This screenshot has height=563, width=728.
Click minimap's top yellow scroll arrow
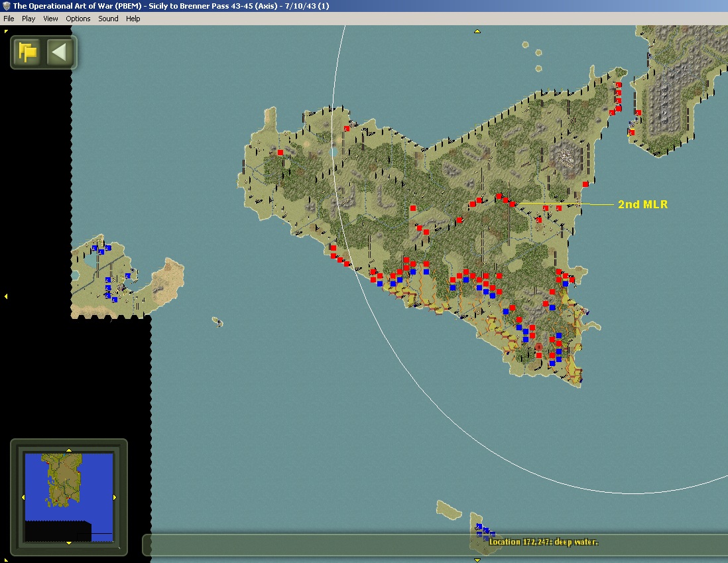69,450
